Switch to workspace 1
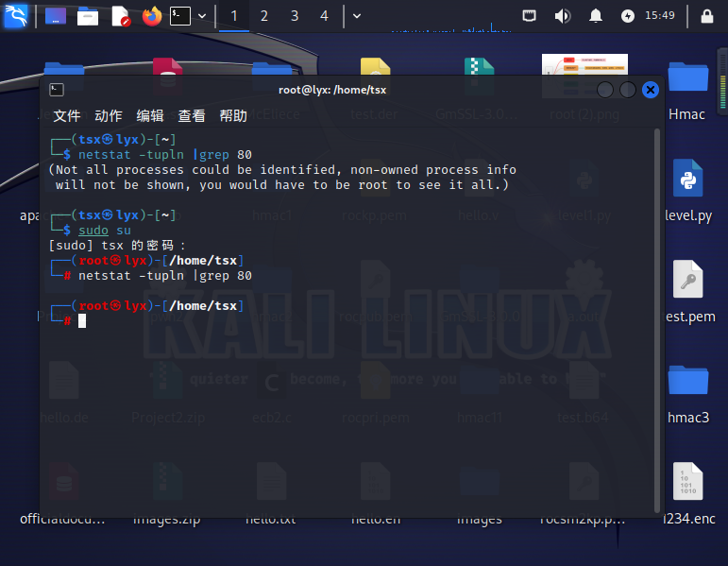 [x=234, y=16]
